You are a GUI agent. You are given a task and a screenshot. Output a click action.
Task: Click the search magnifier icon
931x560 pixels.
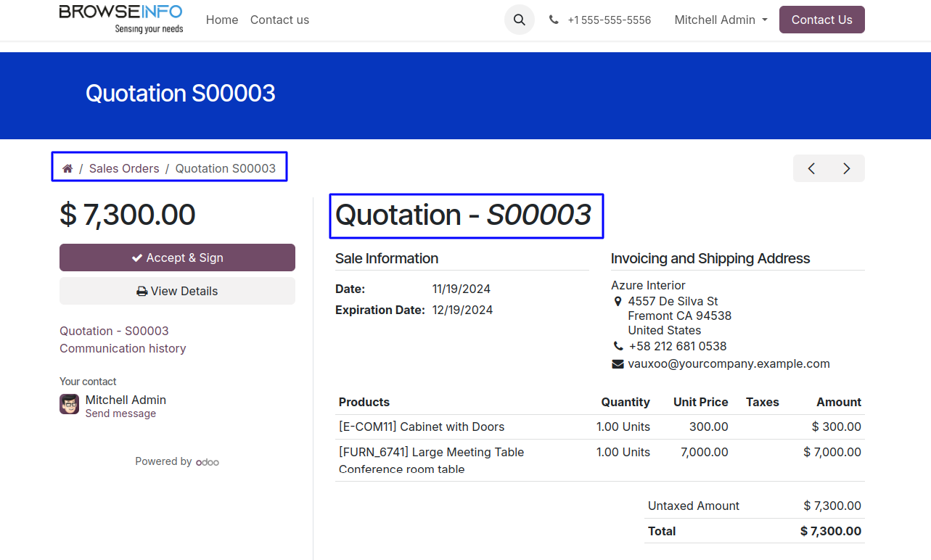[x=519, y=20]
